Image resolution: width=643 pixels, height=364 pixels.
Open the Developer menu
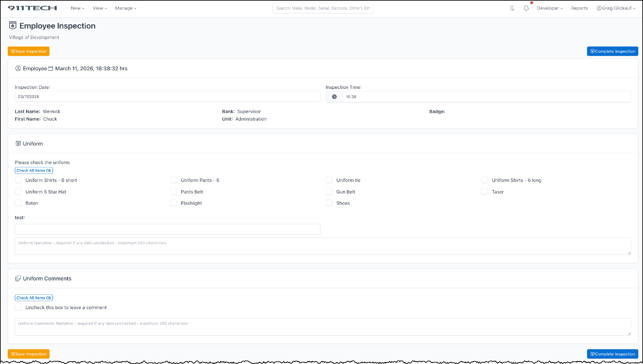point(550,8)
